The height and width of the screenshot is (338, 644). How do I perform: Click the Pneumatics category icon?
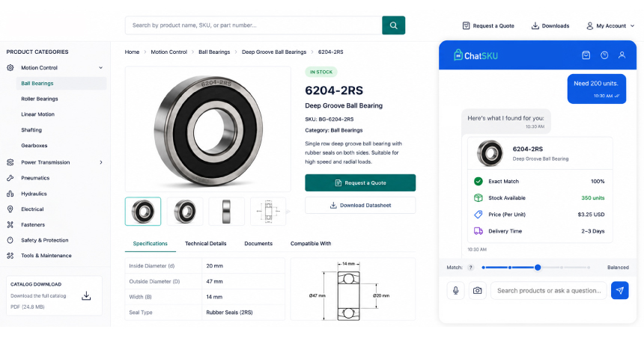(x=10, y=178)
